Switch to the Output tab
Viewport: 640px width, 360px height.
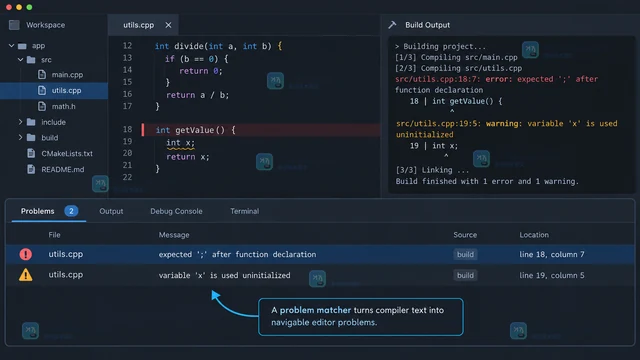coord(111,211)
